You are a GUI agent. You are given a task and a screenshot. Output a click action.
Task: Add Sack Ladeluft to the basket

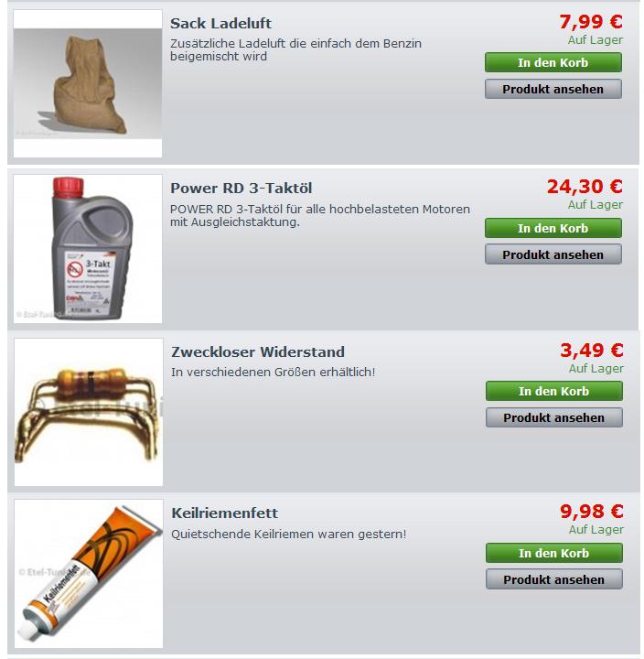coord(553,62)
